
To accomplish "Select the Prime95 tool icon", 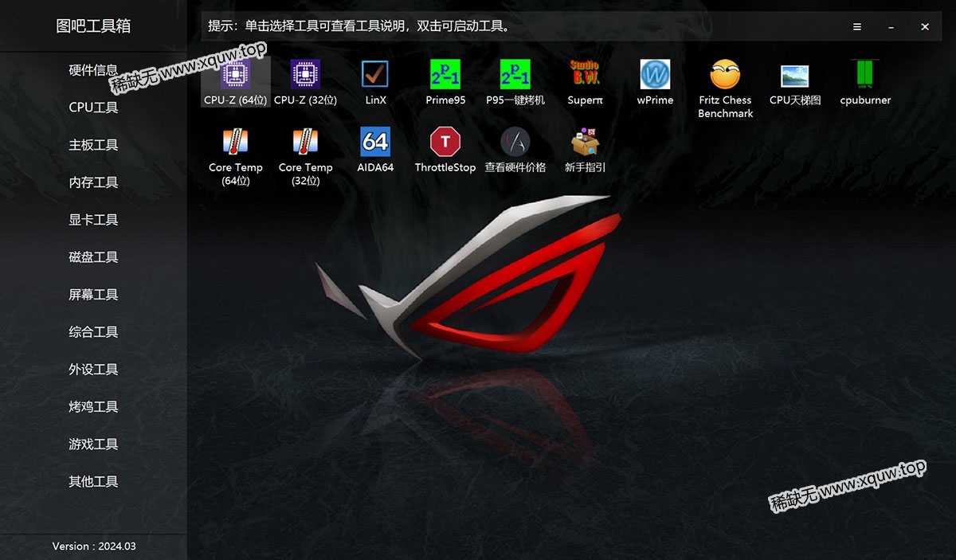I will (x=445, y=74).
